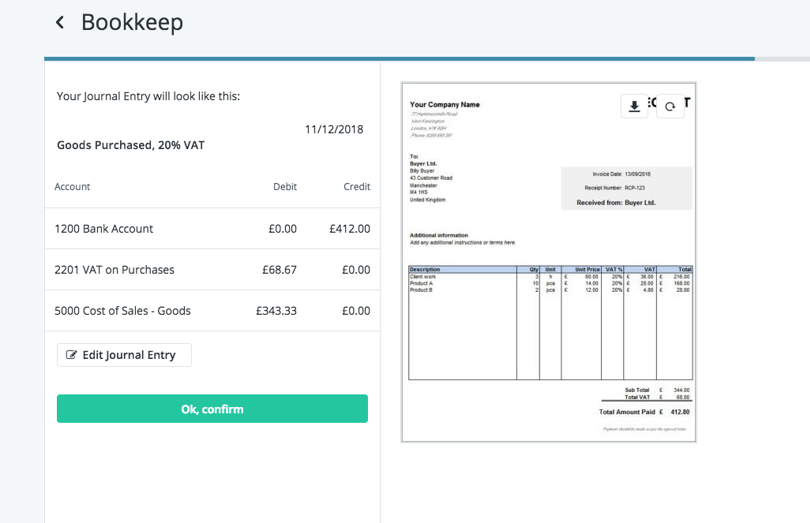The image size is (810, 523).
Task: Click 'Your Journal Entry will look like this' text
Action: coord(148,96)
